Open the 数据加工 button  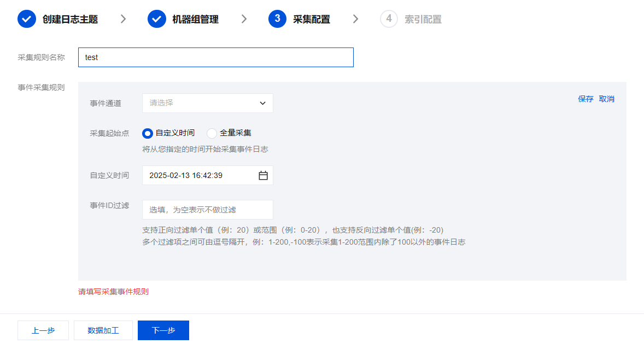tap(103, 330)
